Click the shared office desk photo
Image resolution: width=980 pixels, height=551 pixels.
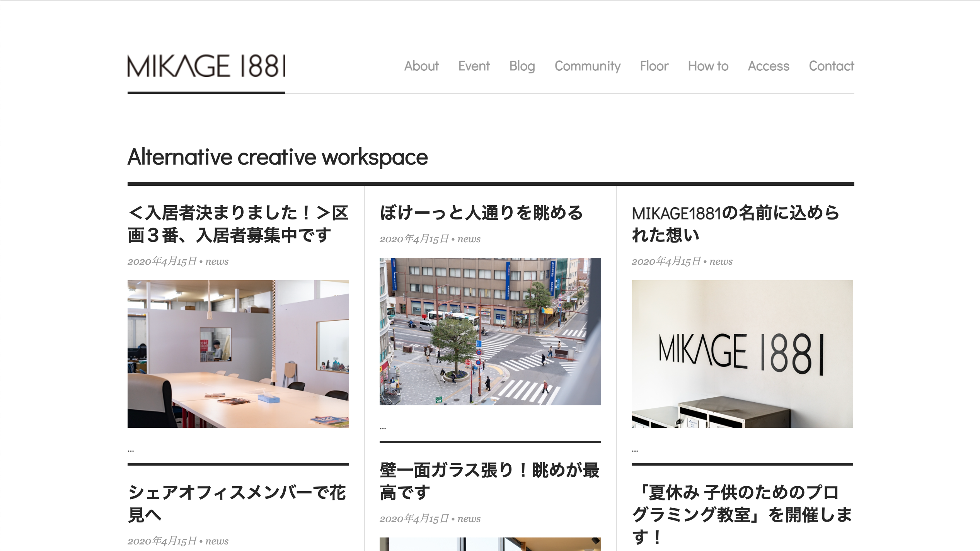click(239, 352)
